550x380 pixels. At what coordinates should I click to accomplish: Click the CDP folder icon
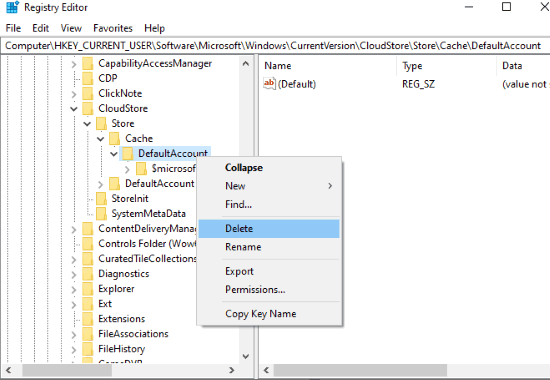[88, 79]
